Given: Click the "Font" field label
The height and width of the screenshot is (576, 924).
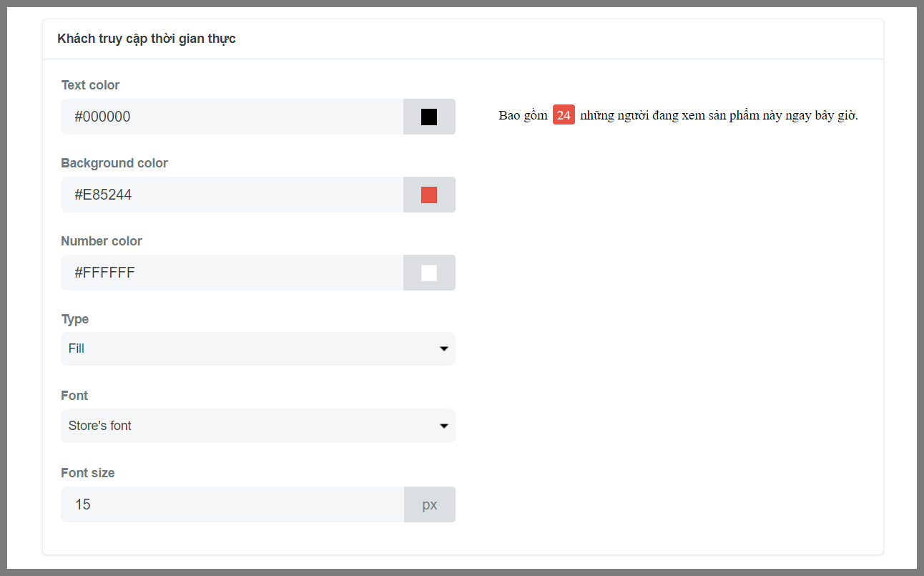Looking at the screenshot, I should click(74, 396).
